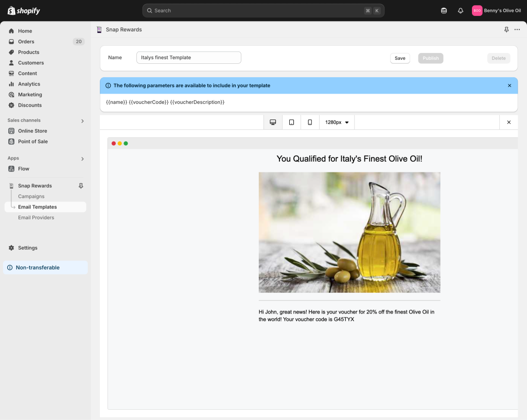Click the Non-transferable notice
The width and height of the screenshot is (527, 420).
tap(45, 268)
